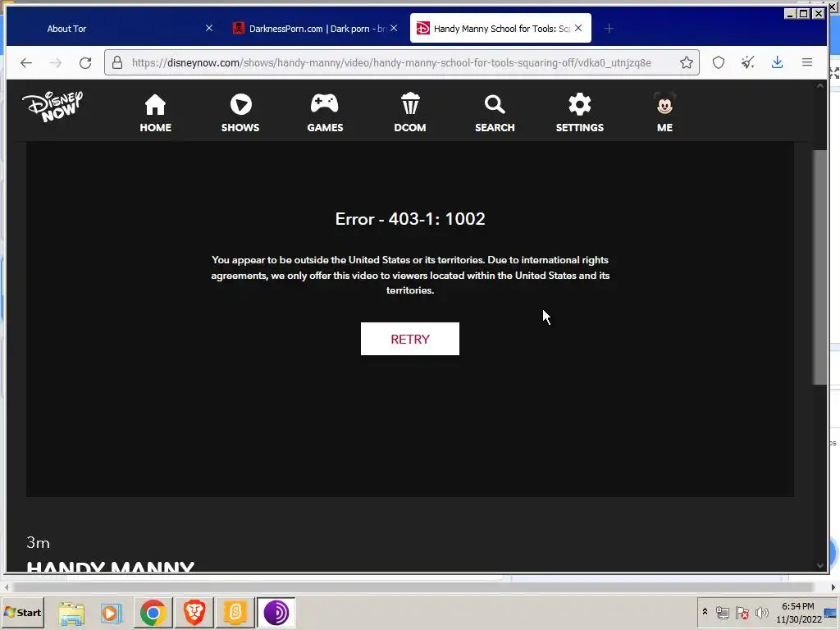Go forward using the forward arrow
Image resolution: width=840 pixels, height=630 pixels.
56,62
